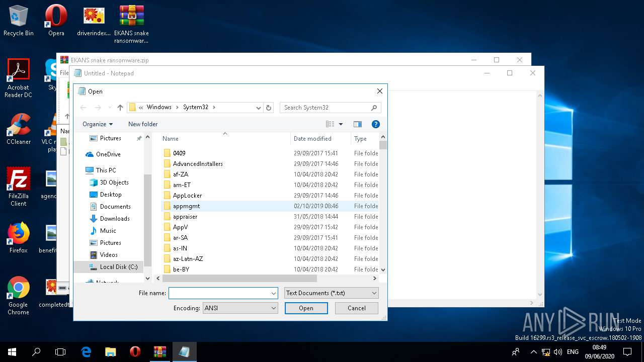Click the Windows breadcrumb chevron in address bar

[x=178, y=107]
